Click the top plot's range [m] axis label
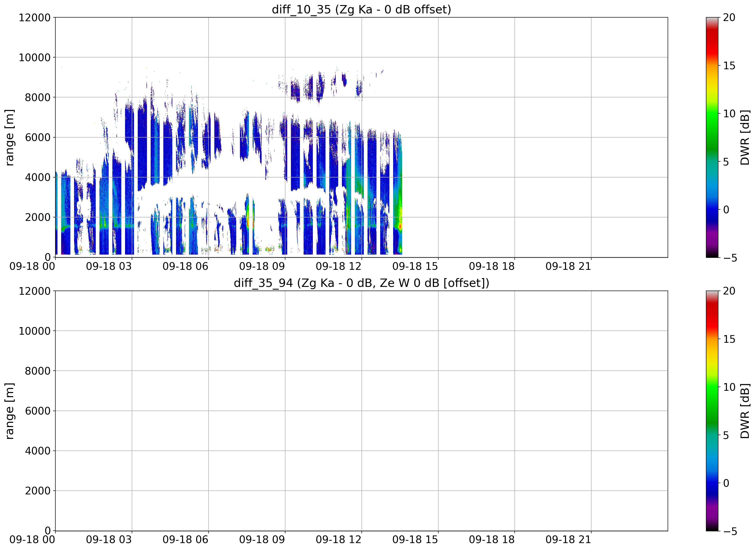Viewport: 756px width, 550px height. click(10, 137)
